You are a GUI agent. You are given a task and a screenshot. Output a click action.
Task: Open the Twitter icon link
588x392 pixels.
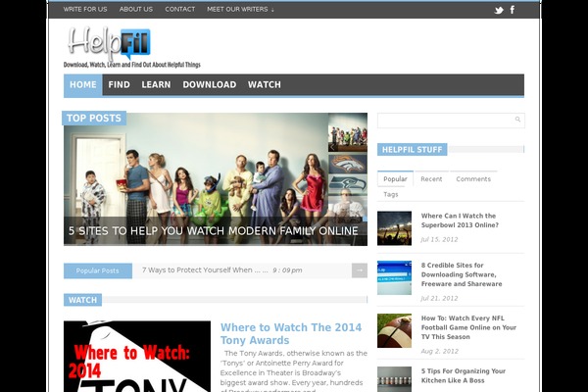tap(499, 10)
